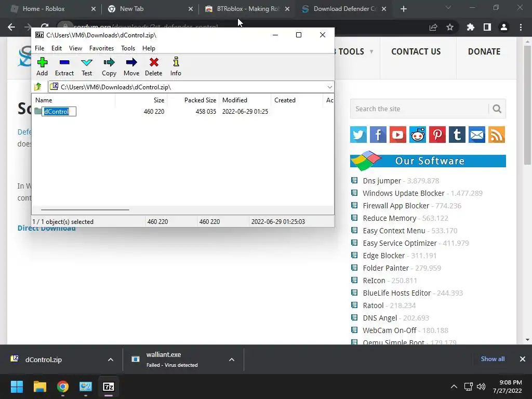The image size is (532, 399).
Task: Sort by the Modified column header
Action: (245, 100)
